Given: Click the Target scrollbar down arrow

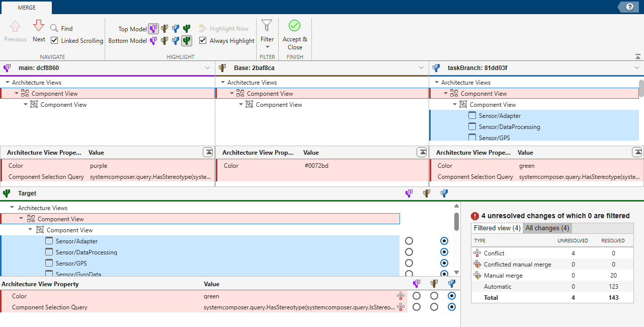Looking at the screenshot, I should [x=456, y=273].
